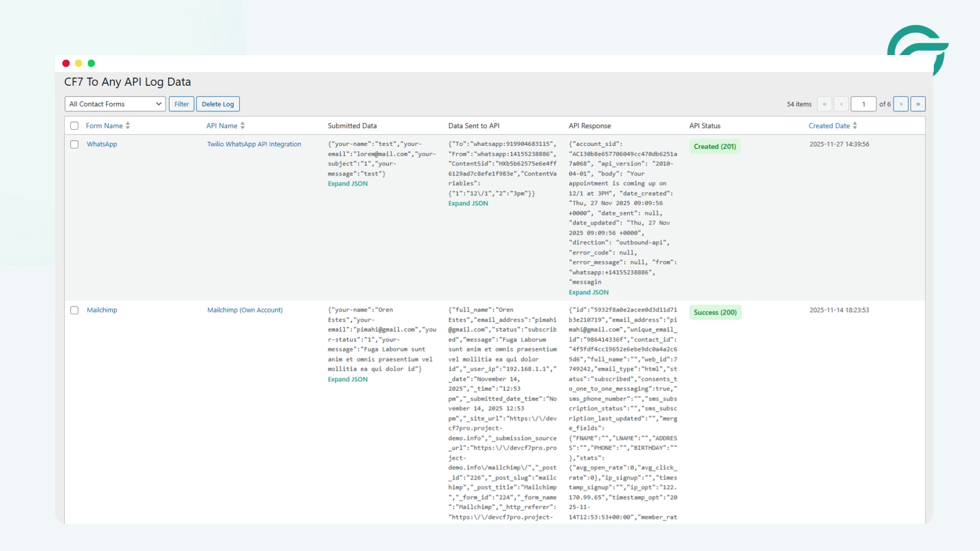This screenshot has width=980, height=551.
Task: Jump to last page using double-arrow icon
Action: (x=918, y=104)
